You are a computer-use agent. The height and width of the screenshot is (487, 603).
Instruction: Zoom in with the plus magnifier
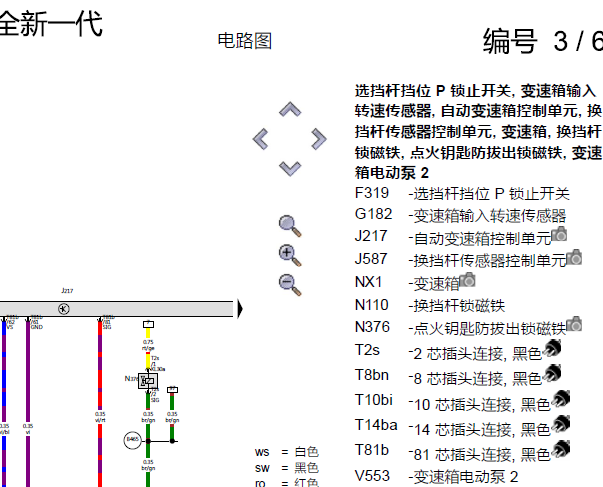pyautogui.click(x=290, y=255)
